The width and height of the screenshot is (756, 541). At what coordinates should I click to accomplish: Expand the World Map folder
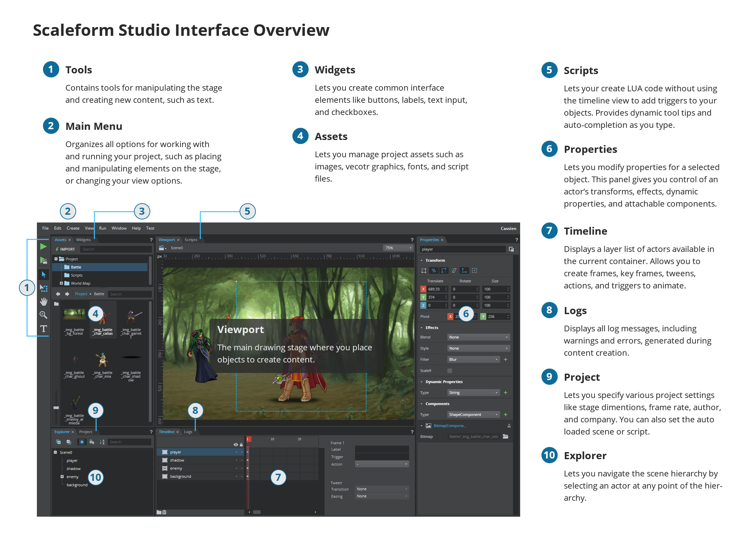[x=61, y=283]
